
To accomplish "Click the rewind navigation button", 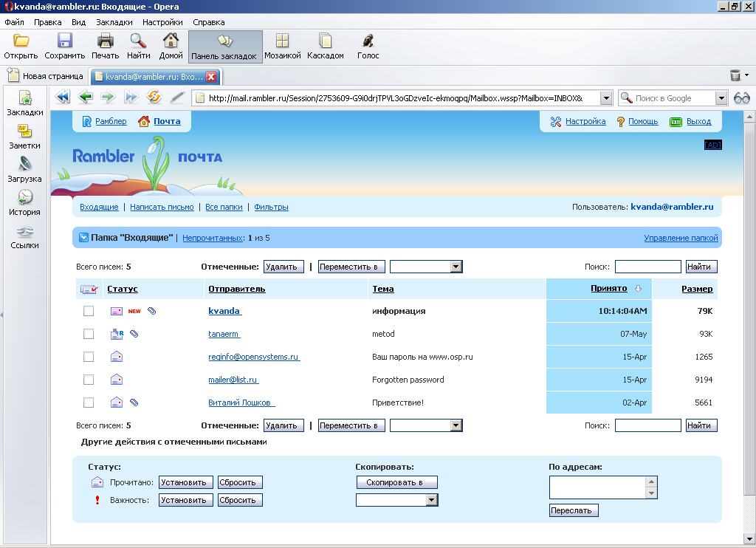I will pos(63,97).
